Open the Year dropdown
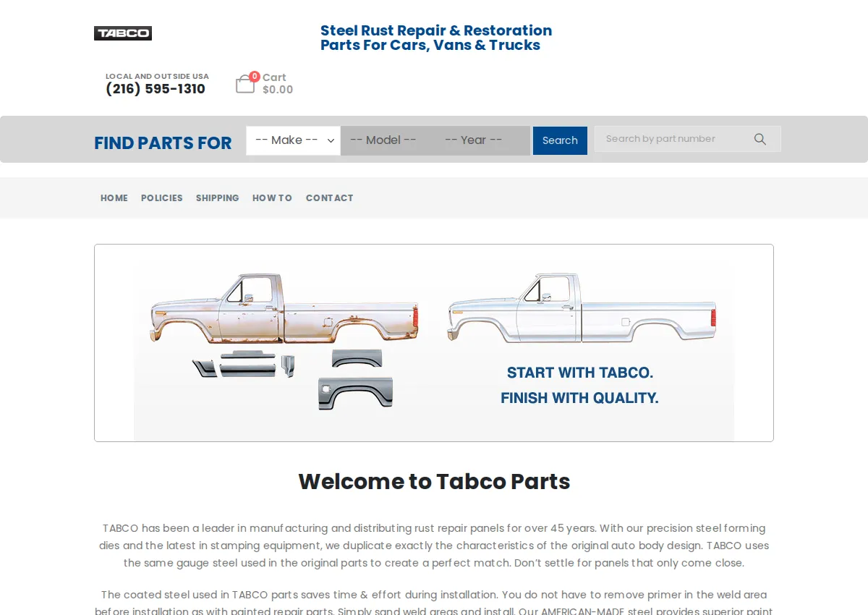 [482, 140]
